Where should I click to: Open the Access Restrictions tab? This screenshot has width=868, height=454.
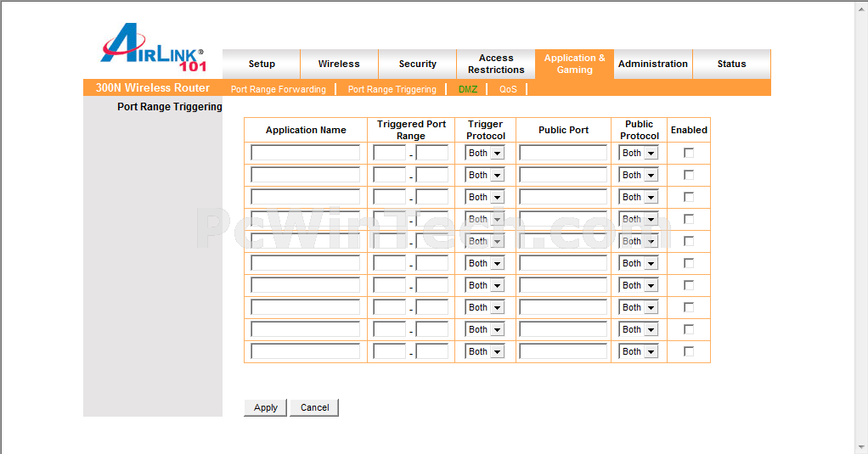point(496,64)
